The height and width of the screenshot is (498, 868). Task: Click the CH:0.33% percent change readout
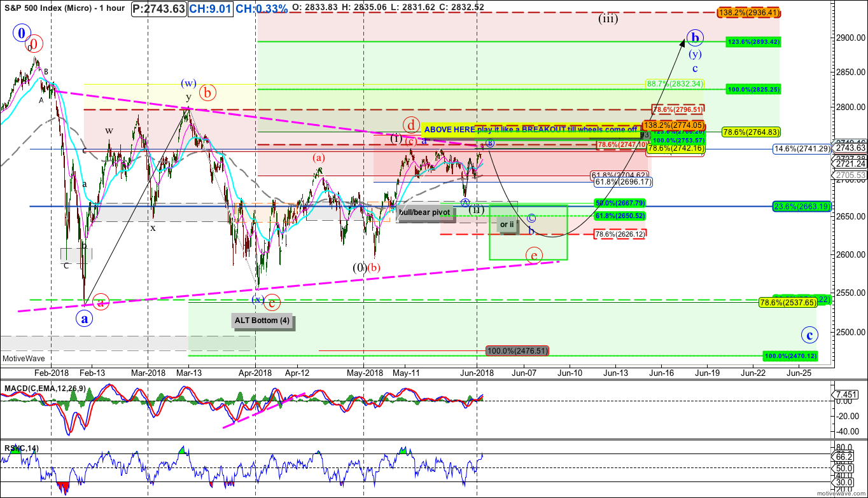pyautogui.click(x=262, y=8)
